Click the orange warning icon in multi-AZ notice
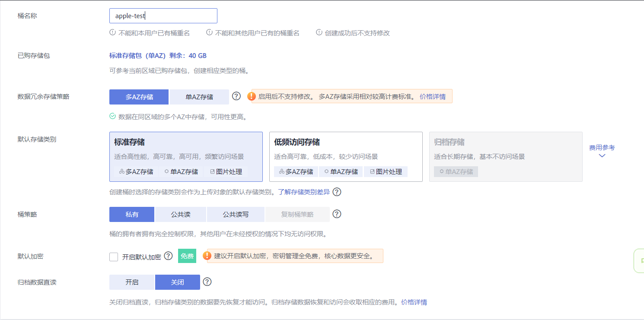Image resolution: width=644 pixels, height=320 pixels. click(251, 96)
